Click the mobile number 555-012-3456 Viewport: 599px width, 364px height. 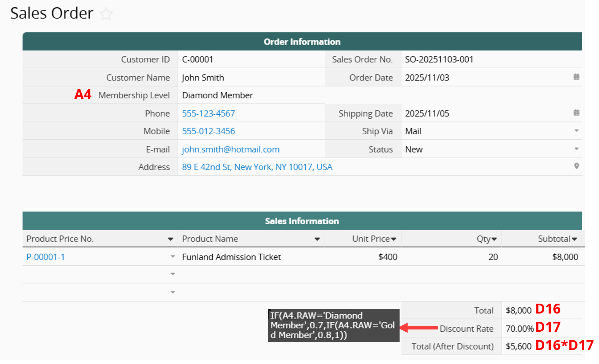[x=208, y=131]
